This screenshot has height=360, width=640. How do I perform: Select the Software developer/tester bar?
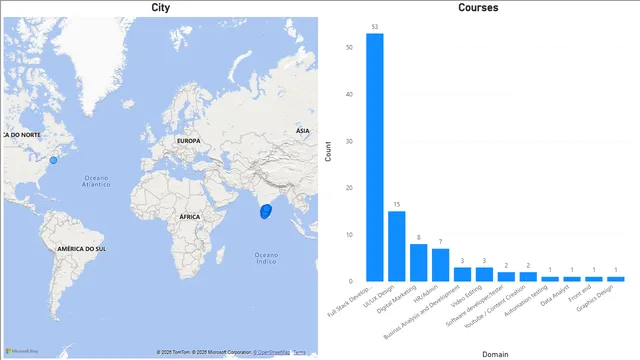pyautogui.click(x=507, y=277)
